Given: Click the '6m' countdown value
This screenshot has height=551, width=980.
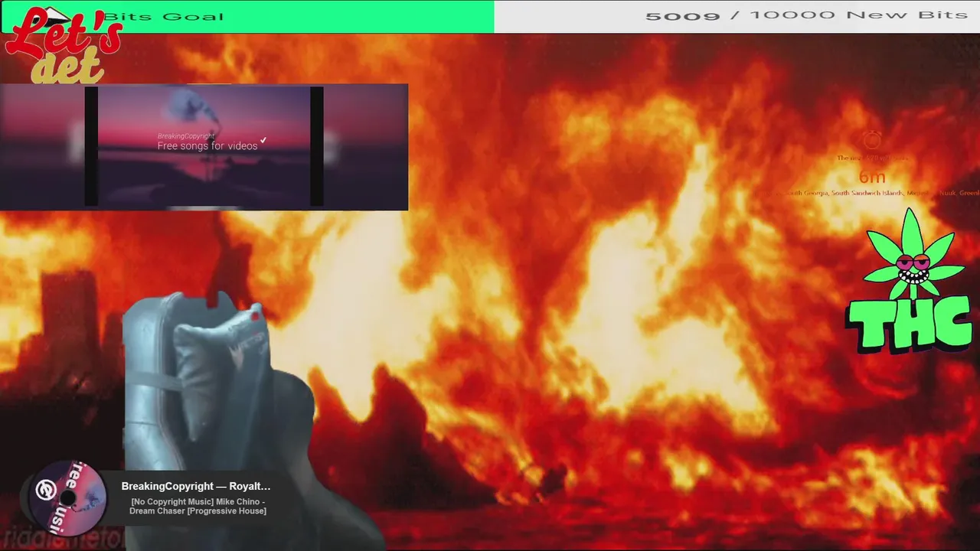Looking at the screenshot, I should click(x=871, y=177).
